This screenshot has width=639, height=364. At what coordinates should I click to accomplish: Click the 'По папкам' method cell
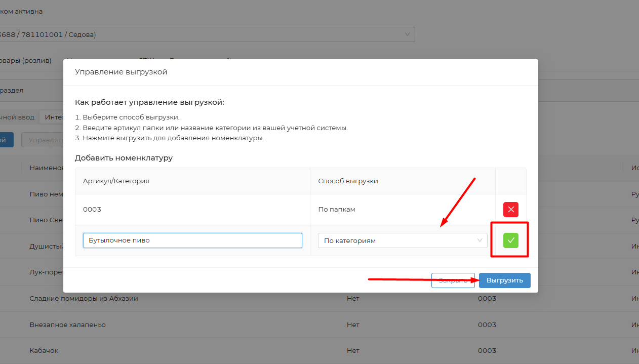pyautogui.click(x=336, y=210)
